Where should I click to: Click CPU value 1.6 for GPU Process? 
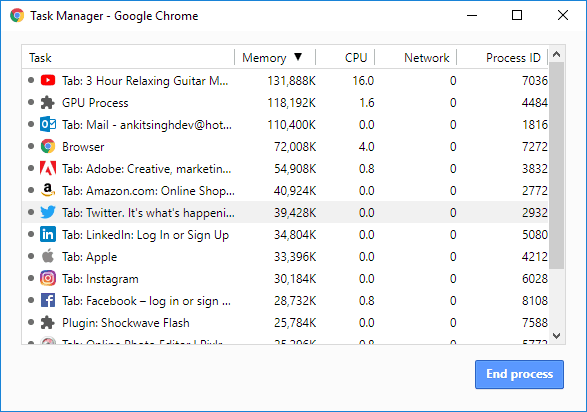pos(367,103)
